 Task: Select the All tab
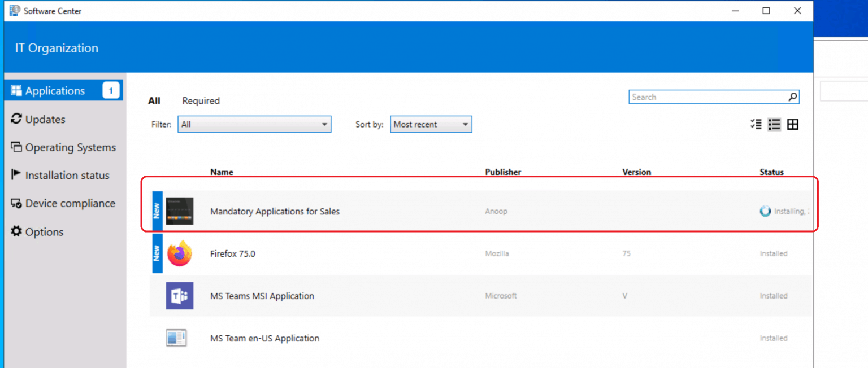[154, 101]
